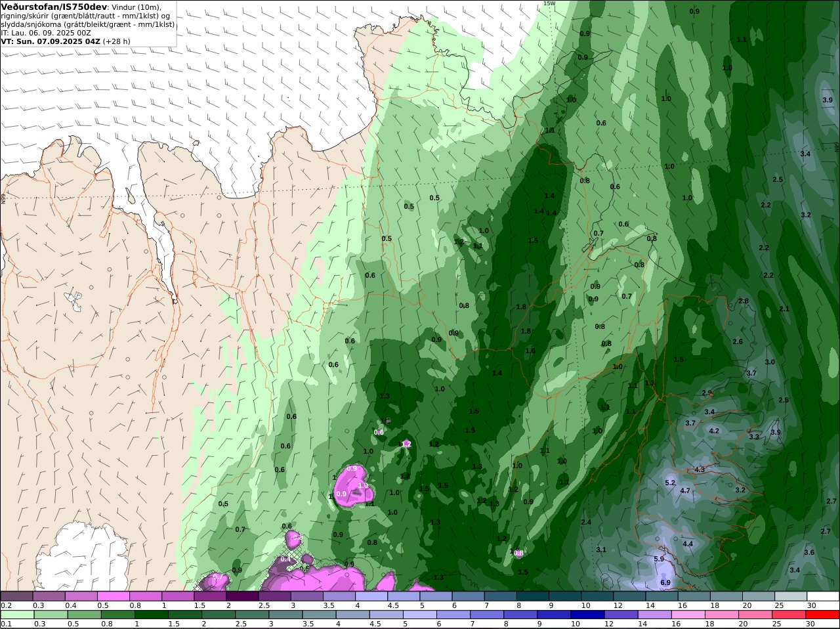Click the 2.4 precipitation value on the map
Image resolution: width=840 pixels, height=629 pixels.
pos(586,522)
